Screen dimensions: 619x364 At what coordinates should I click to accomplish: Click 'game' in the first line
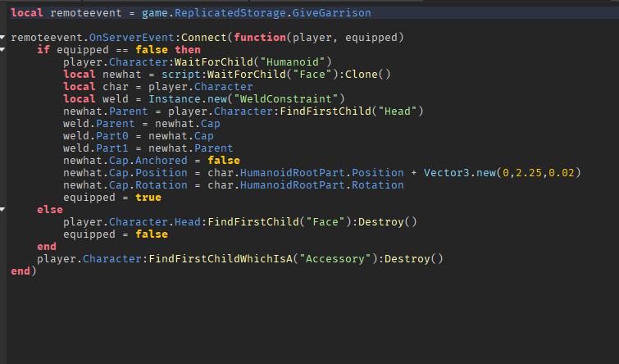point(155,13)
